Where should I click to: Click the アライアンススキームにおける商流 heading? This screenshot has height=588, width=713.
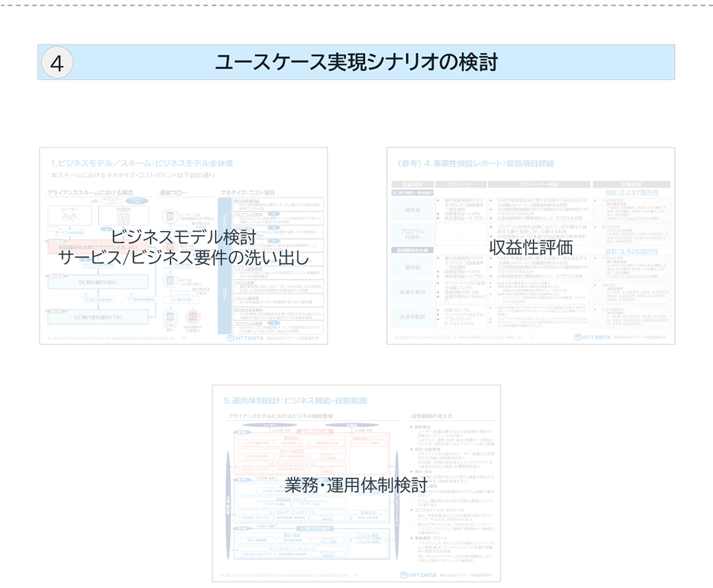point(90,193)
